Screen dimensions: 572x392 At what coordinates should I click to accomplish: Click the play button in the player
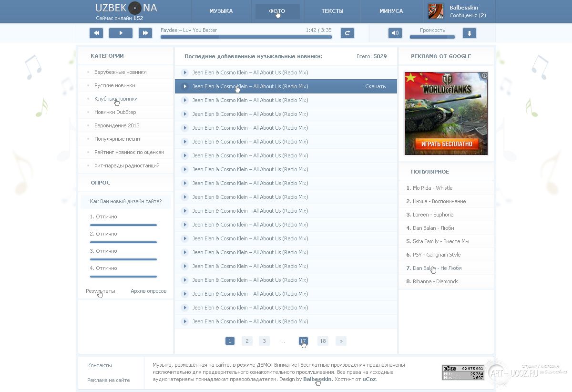(x=121, y=33)
